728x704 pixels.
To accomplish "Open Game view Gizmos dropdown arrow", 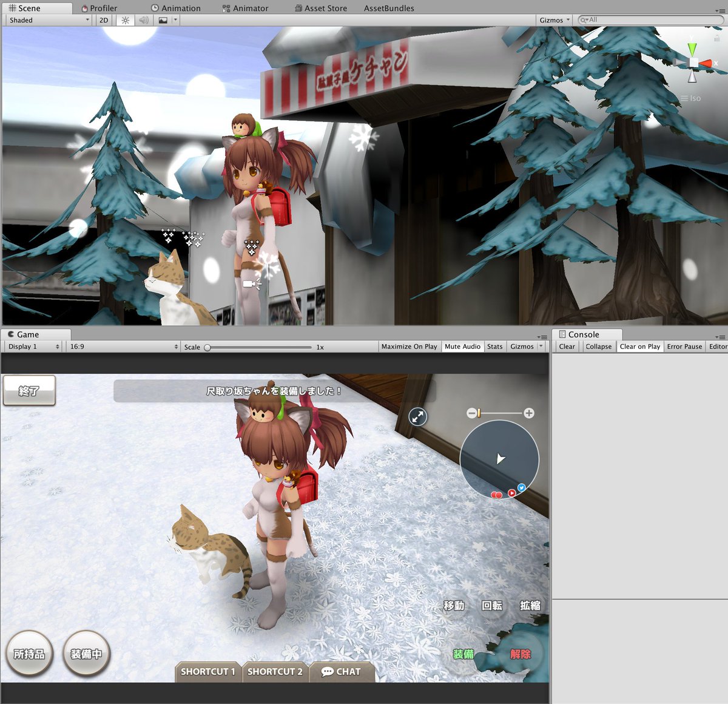I will click(541, 347).
